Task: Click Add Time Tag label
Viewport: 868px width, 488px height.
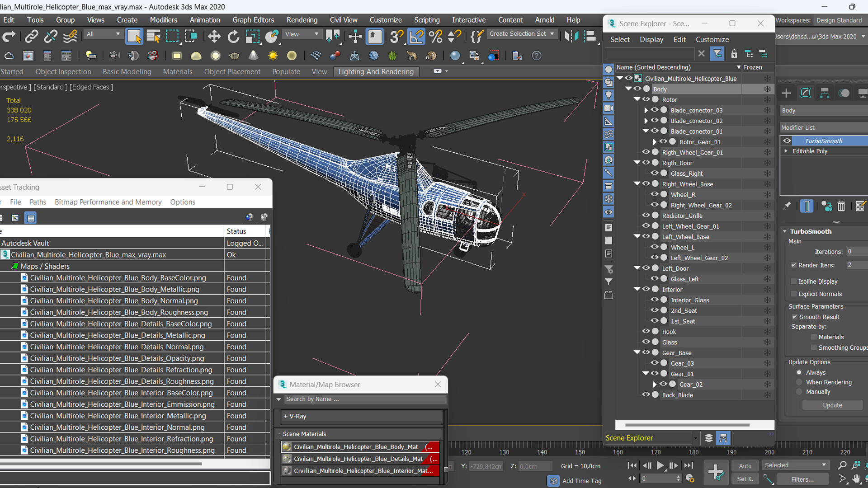Action: click(581, 481)
